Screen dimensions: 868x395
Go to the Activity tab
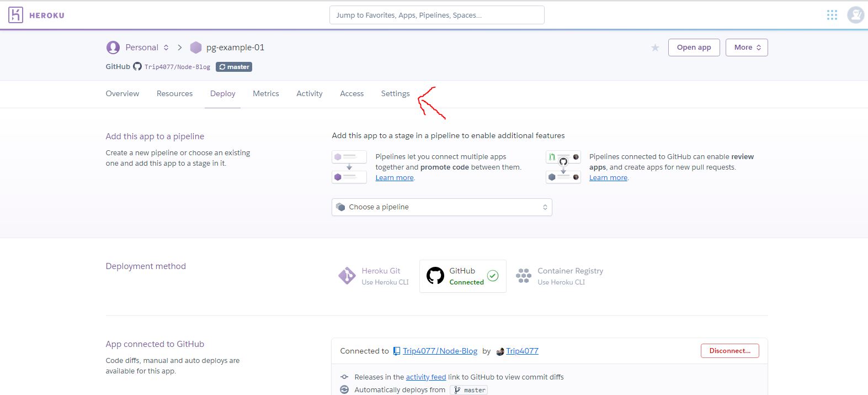point(310,94)
